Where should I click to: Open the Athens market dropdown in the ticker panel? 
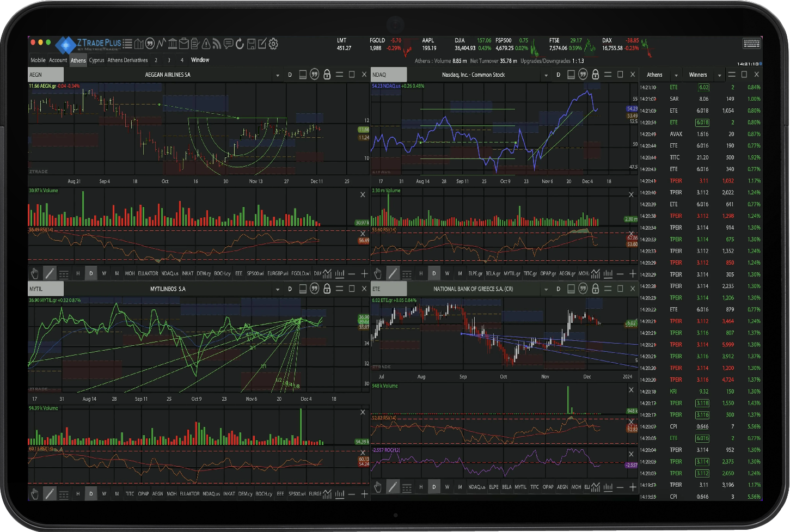click(x=676, y=75)
